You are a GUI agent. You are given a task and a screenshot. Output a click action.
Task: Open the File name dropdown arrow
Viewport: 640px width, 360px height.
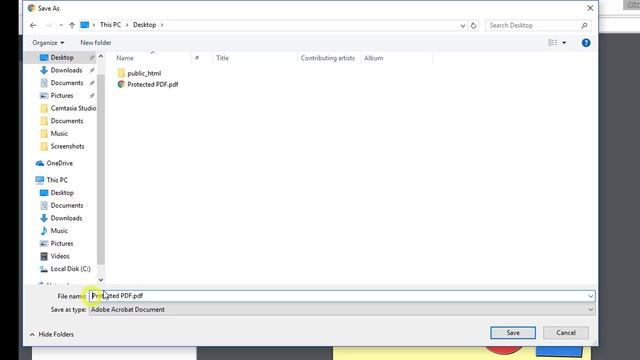tap(591, 296)
